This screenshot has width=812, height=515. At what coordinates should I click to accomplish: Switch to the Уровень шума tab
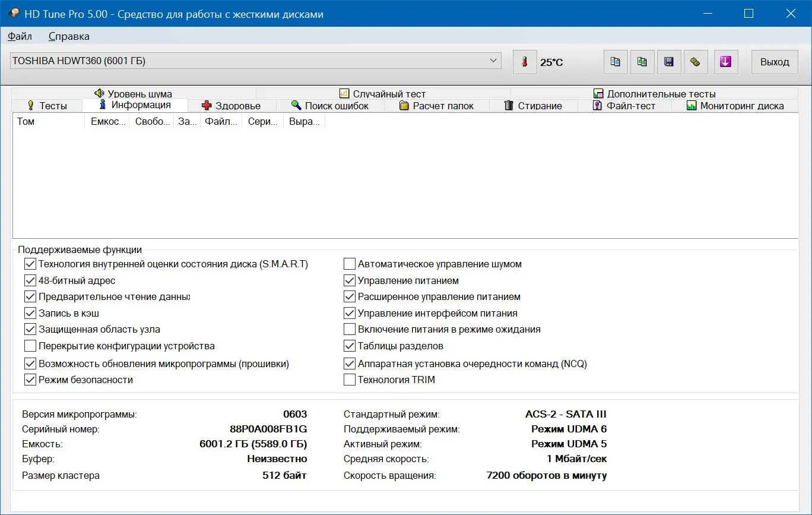(x=133, y=93)
